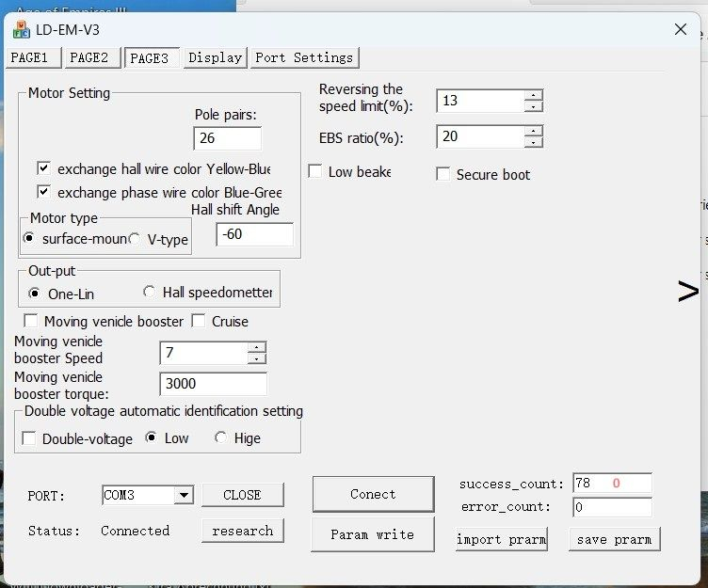Open the Display tab
Screen dimensions: 708x588
[215, 57]
